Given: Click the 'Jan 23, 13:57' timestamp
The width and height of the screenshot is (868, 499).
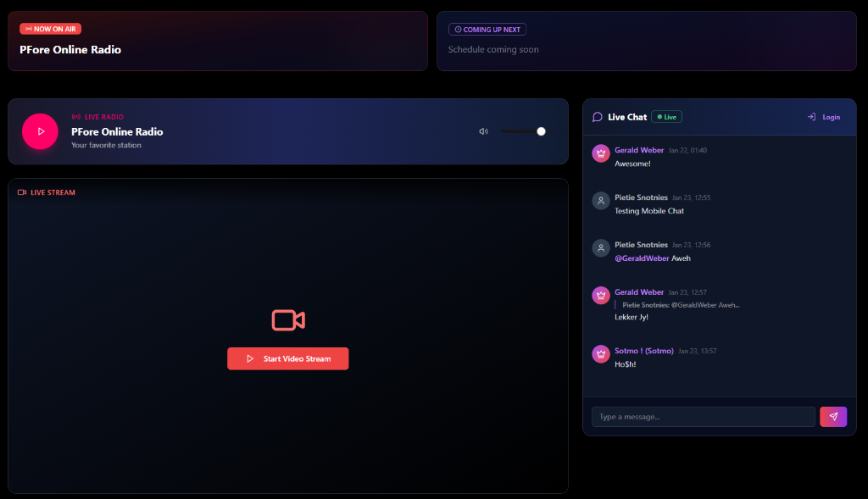Looking at the screenshot, I should tap(698, 352).
